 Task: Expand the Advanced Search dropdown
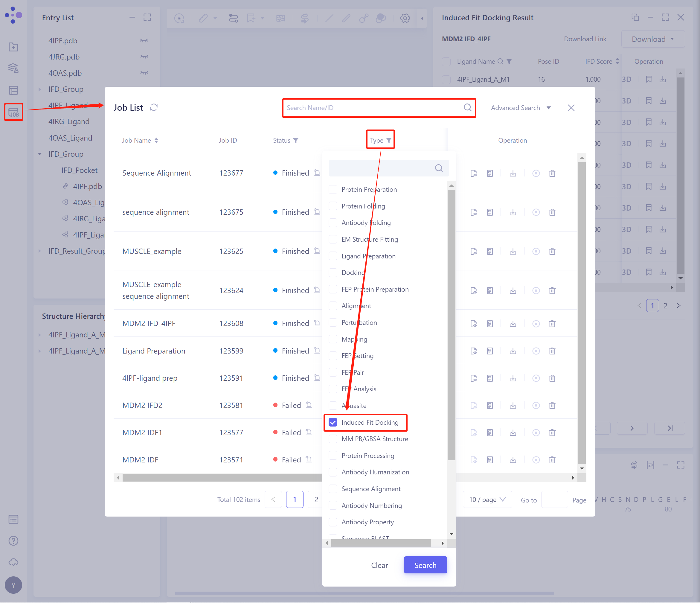520,107
